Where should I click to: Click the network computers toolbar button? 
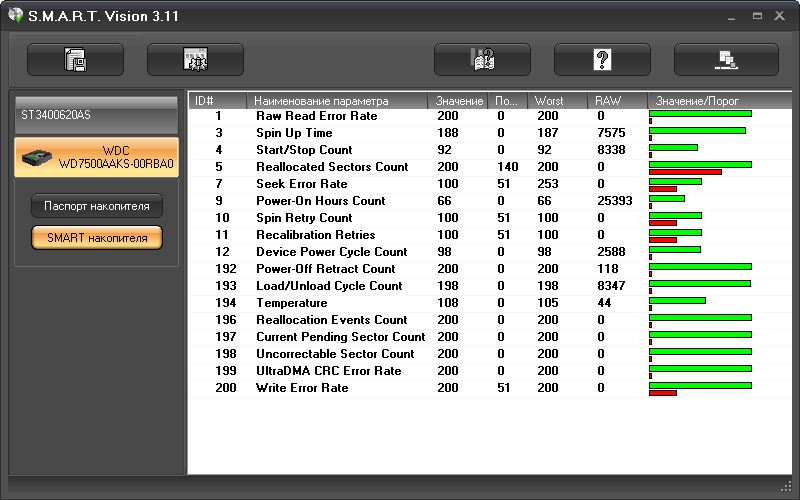point(726,60)
